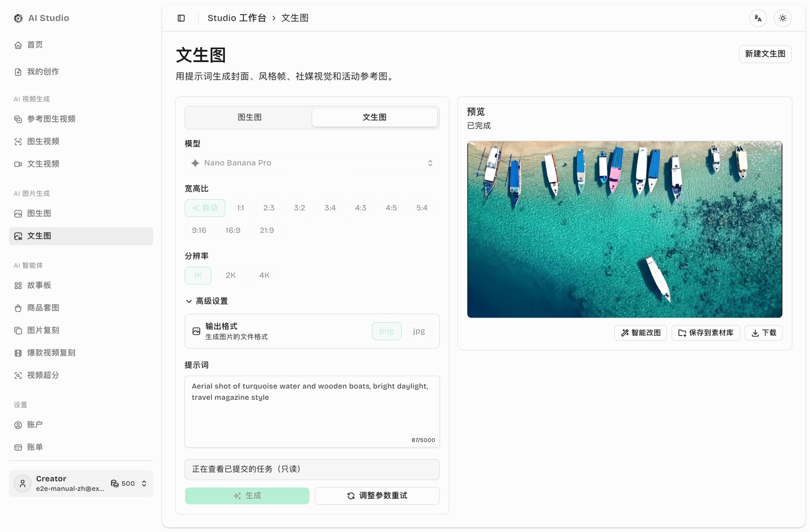Click the 首页 home icon
The image size is (810, 532).
(x=18, y=45)
